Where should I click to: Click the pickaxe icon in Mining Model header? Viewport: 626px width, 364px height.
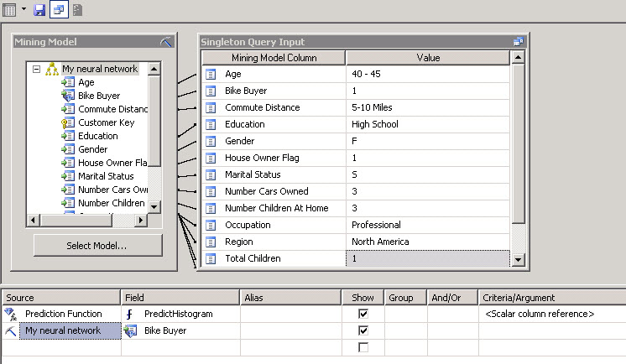(x=166, y=42)
